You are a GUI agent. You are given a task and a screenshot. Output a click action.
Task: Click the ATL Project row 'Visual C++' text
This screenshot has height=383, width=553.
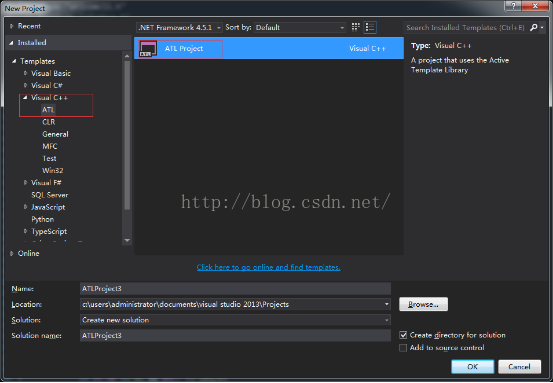(x=367, y=48)
